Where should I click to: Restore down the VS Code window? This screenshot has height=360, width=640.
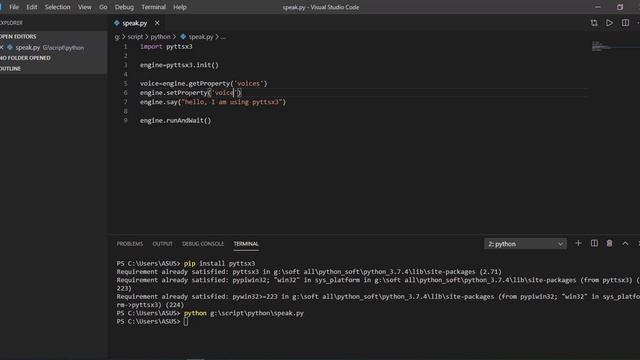pos(620,7)
